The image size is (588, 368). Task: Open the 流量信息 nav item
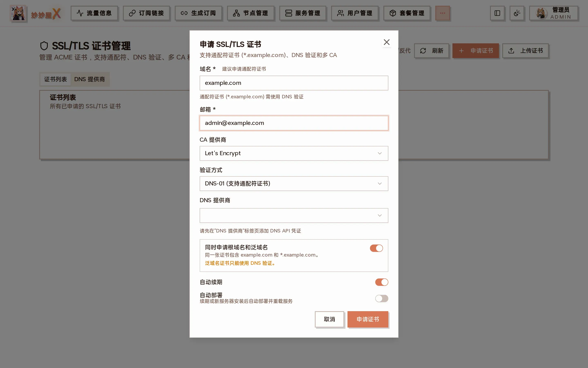(x=94, y=13)
